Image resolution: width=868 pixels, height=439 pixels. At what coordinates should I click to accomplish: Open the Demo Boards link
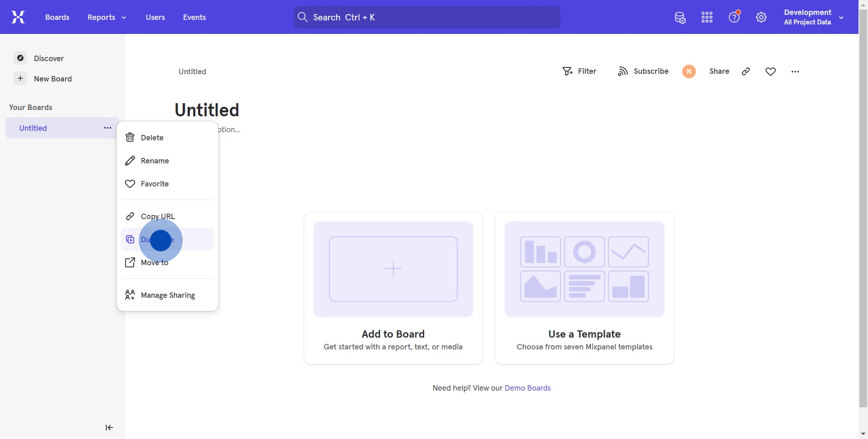click(x=528, y=388)
